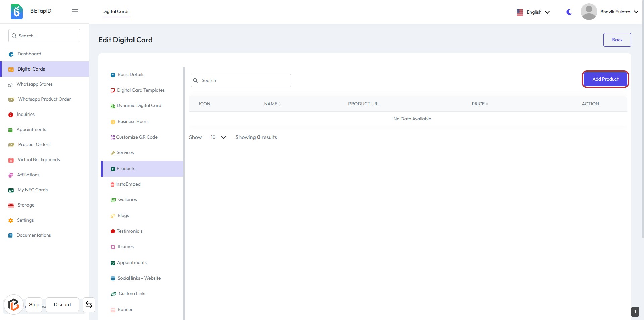This screenshot has height=320, width=644.
Task: Click the Inquiries red info icon
Action: 11,115
